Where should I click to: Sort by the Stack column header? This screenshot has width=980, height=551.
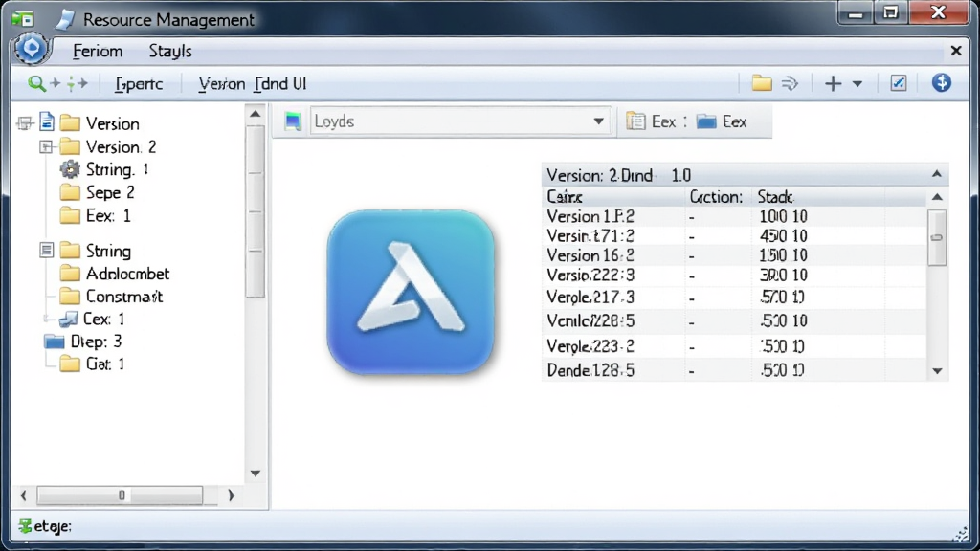tap(775, 197)
